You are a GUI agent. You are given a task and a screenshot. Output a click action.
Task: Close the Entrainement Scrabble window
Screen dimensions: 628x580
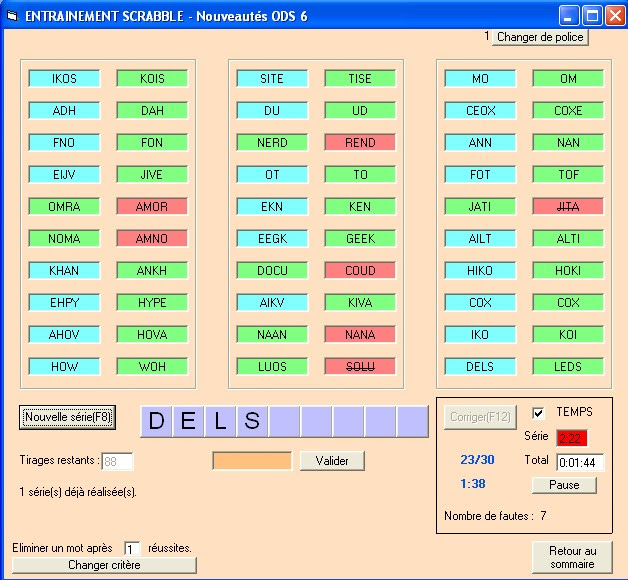615,16
